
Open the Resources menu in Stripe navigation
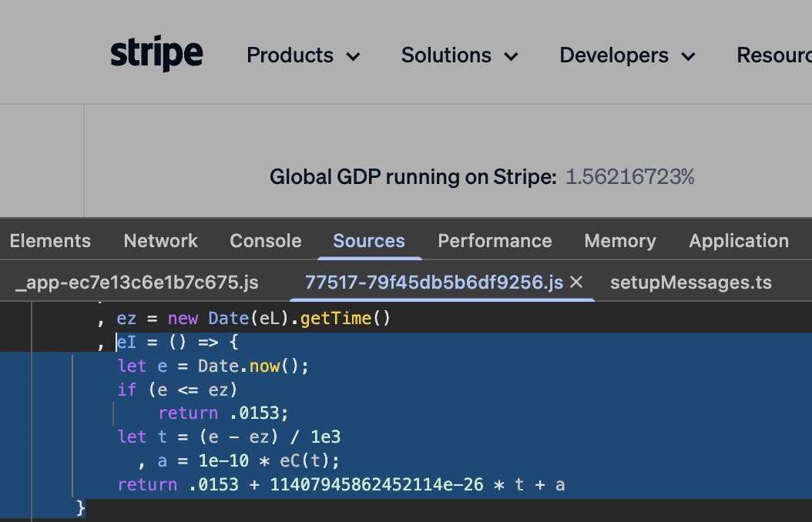click(x=774, y=55)
